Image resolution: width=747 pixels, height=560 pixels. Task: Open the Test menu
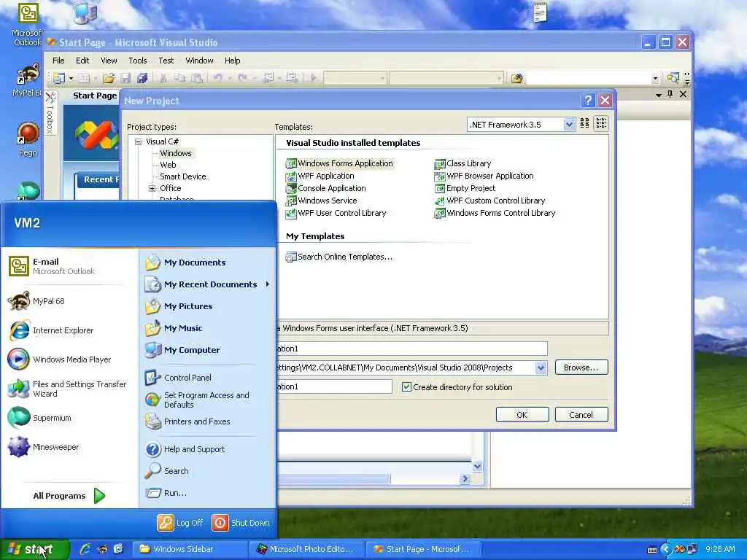[x=166, y=61]
